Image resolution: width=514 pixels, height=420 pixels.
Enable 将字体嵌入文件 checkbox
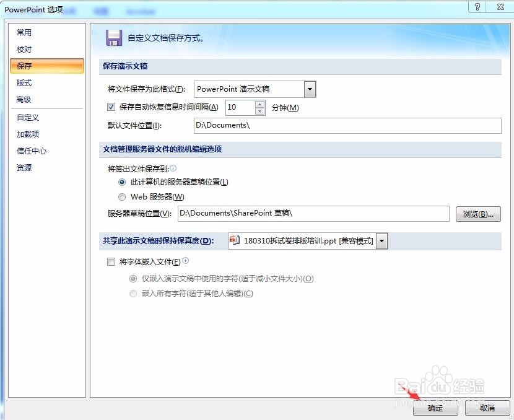(111, 261)
